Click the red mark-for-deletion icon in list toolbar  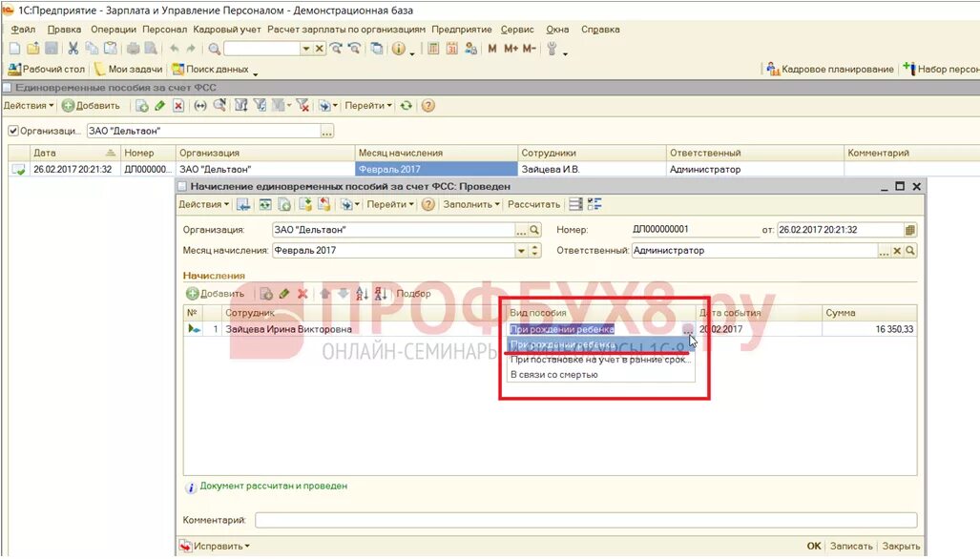coord(178,106)
